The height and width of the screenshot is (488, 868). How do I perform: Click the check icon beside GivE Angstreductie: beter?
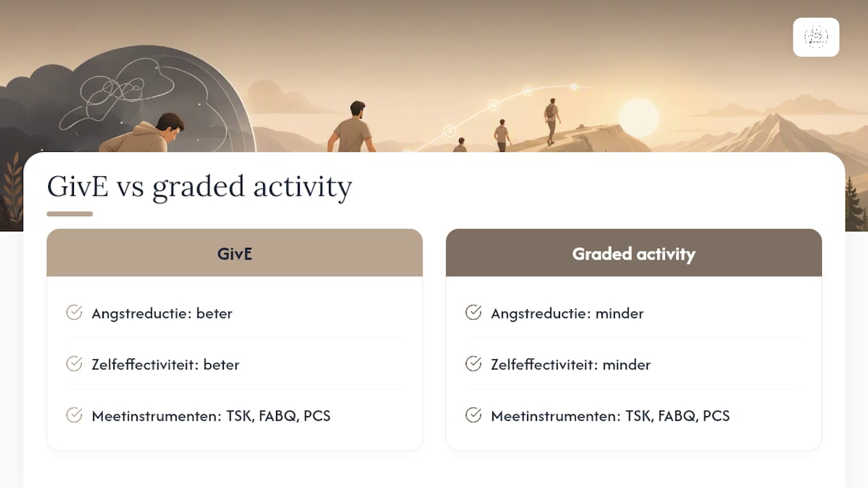tap(74, 312)
